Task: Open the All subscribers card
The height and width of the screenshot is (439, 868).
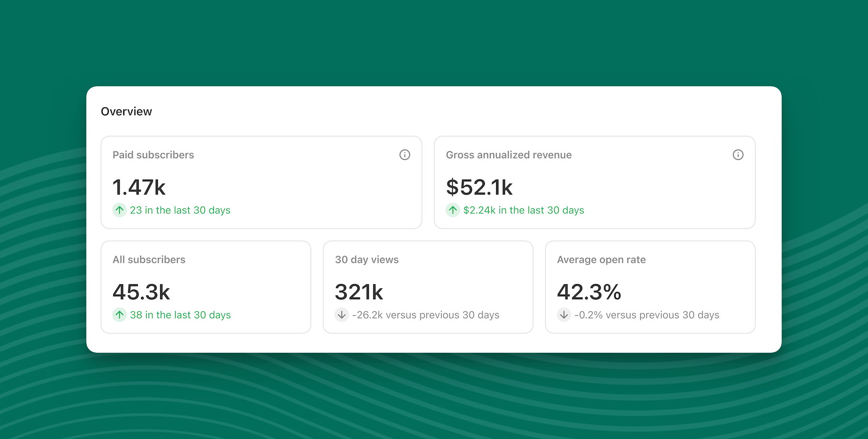Action: point(205,287)
